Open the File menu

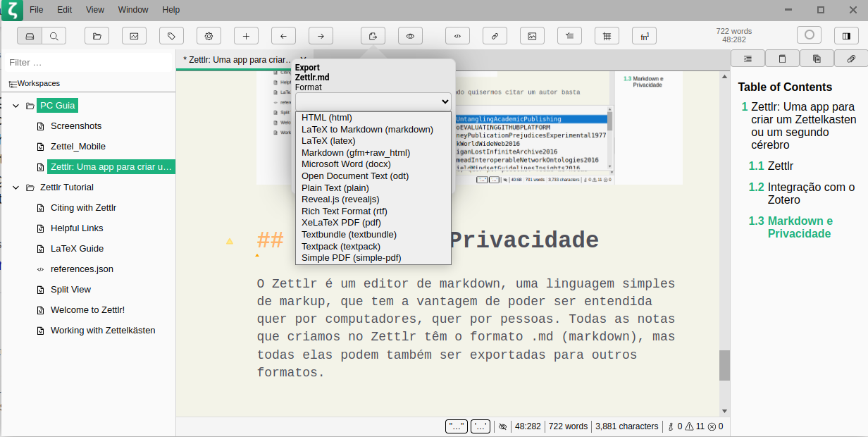tap(37, 10)
